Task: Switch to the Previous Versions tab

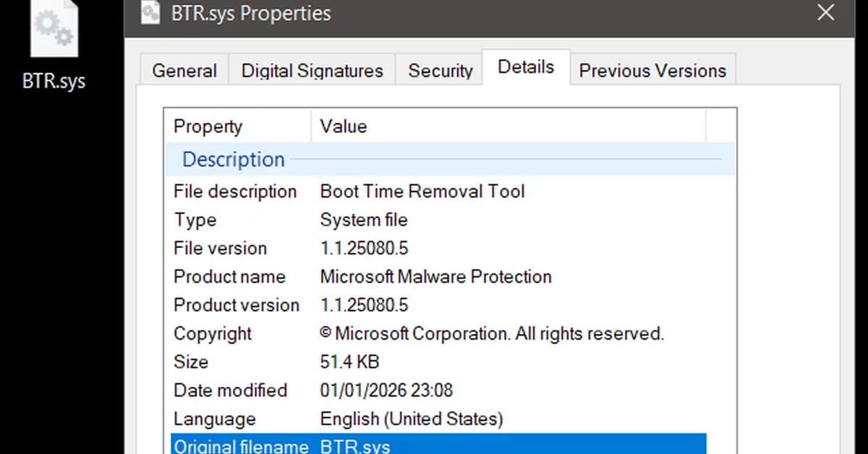Action: [652, 70]
